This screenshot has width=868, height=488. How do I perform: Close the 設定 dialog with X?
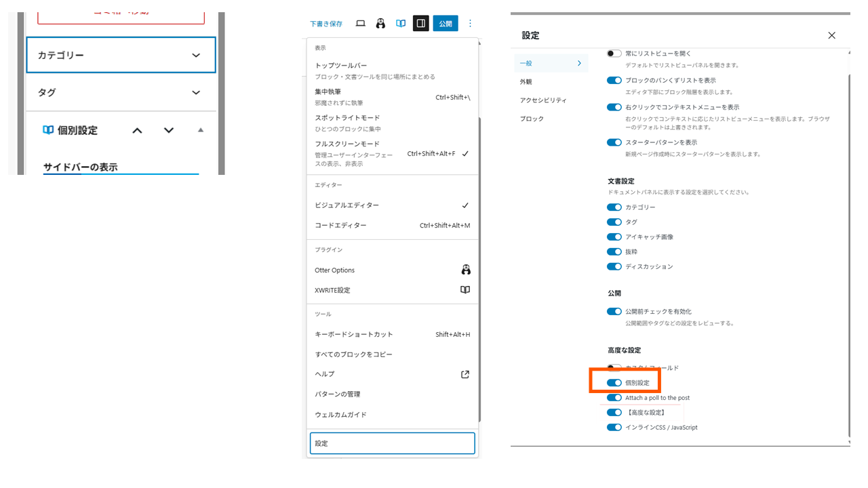831,35
